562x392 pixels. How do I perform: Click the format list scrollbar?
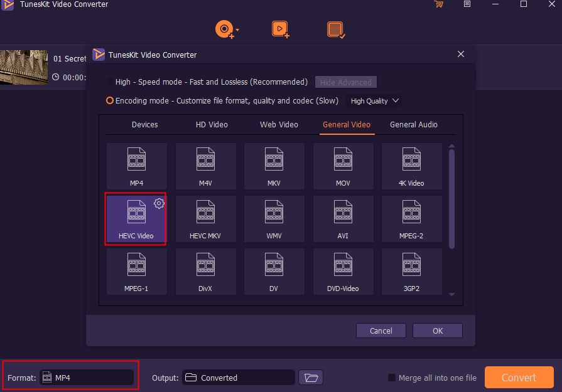(x=451, y=199)
